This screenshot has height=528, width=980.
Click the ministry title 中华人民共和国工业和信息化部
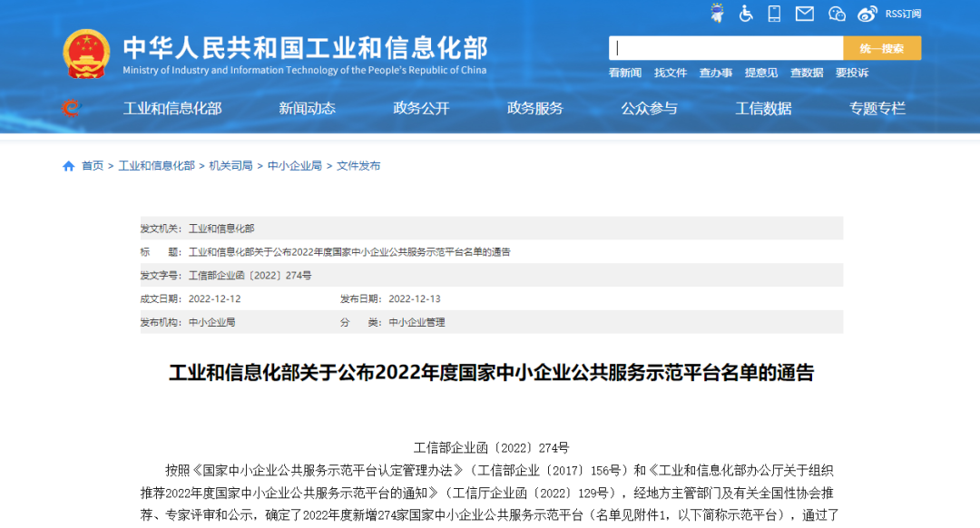coord(305,48)
